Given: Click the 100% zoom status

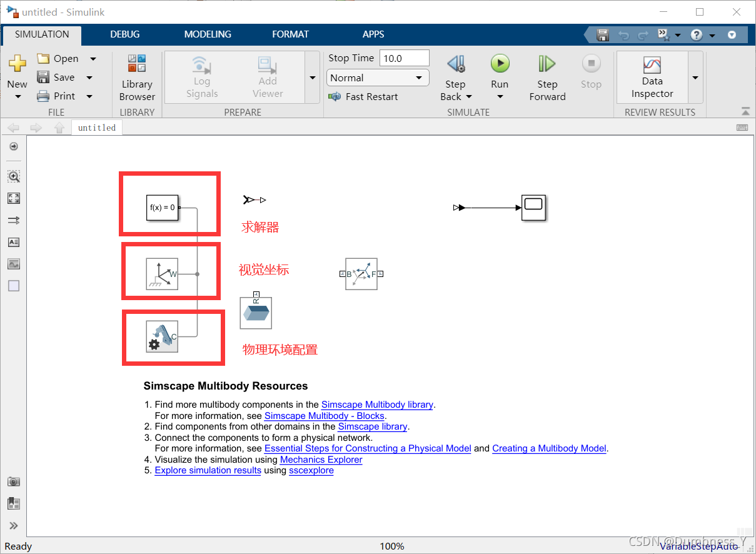Looking at the screenshot, I should click(x=392, y=546).
